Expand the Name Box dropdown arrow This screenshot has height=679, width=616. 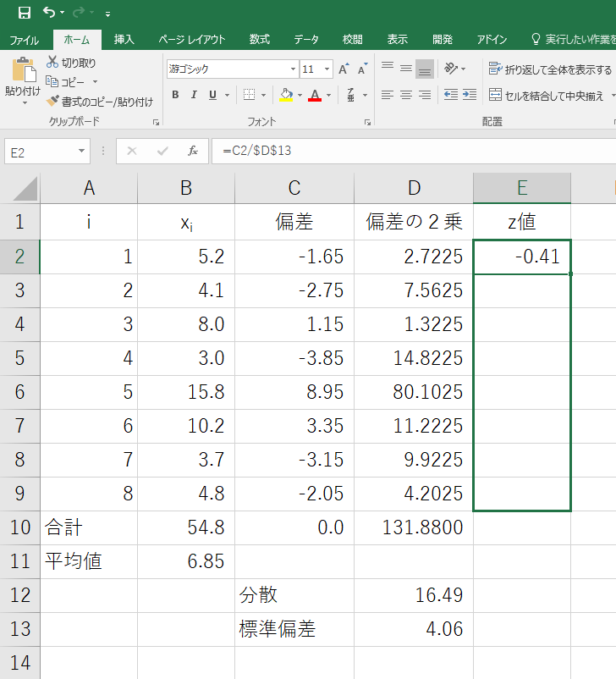pyautogui.click(x=81, y=152)
